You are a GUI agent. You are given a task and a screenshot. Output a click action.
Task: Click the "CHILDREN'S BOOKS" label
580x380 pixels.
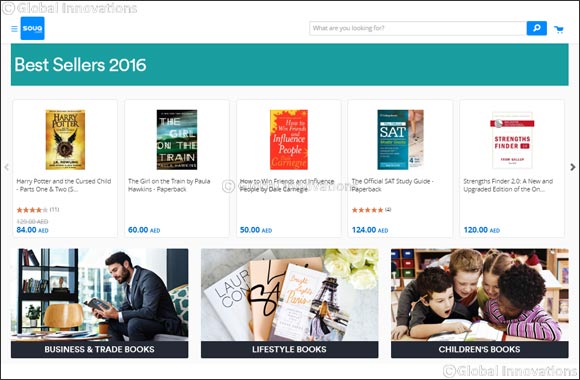[x=479, y=349]
